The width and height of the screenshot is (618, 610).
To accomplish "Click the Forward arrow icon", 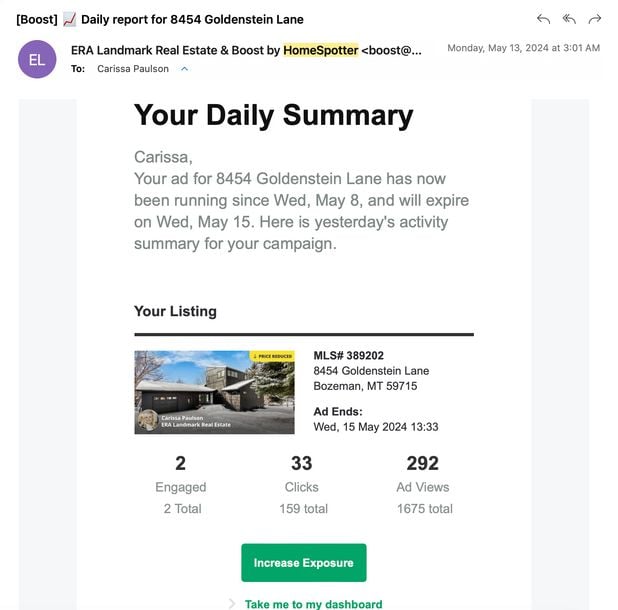I will point(595,19).
